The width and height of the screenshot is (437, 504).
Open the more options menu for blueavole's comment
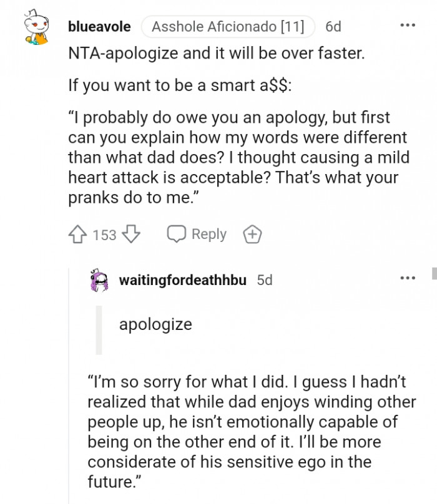pos(407,26)
